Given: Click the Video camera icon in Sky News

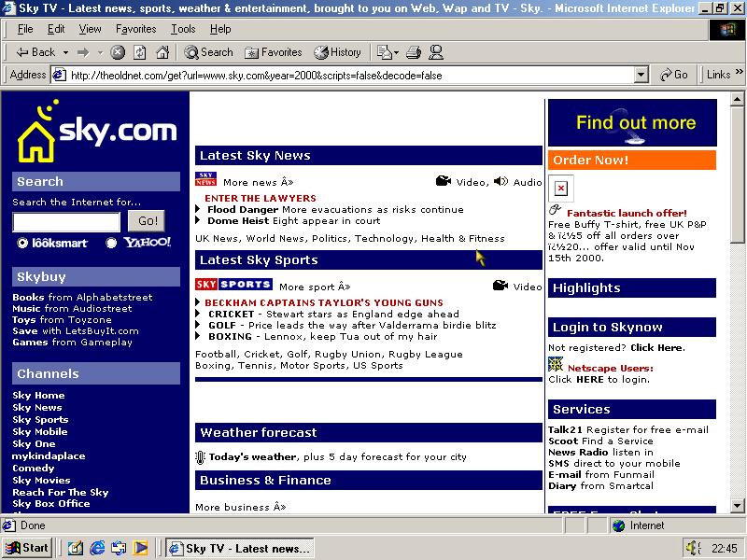Looking at the screenshot, I should (444, 182).
